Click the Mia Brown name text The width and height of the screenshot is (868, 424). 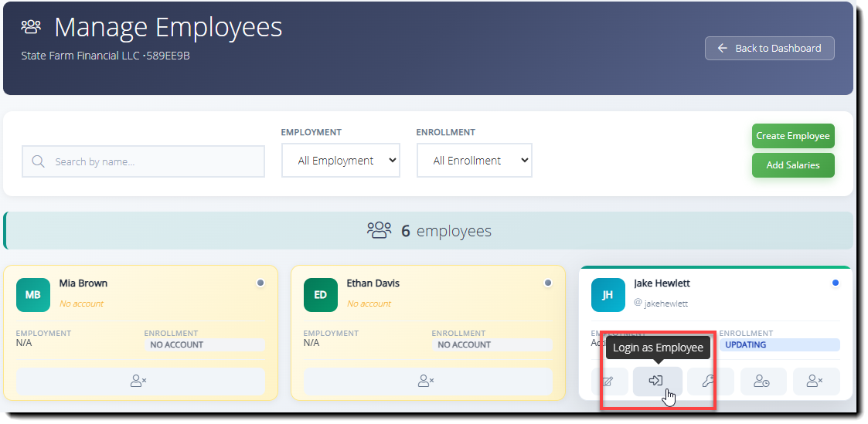tap(83, 283)
